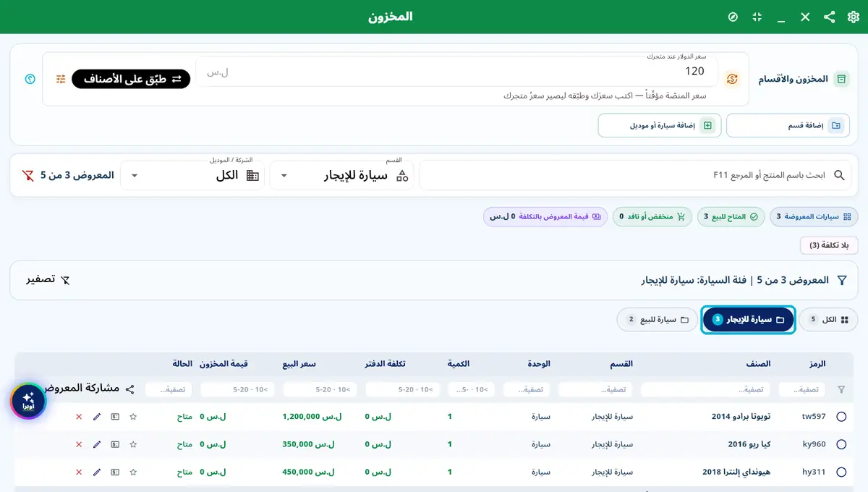Toggle the المتاح للبيع 3 chip

(731, 216)
